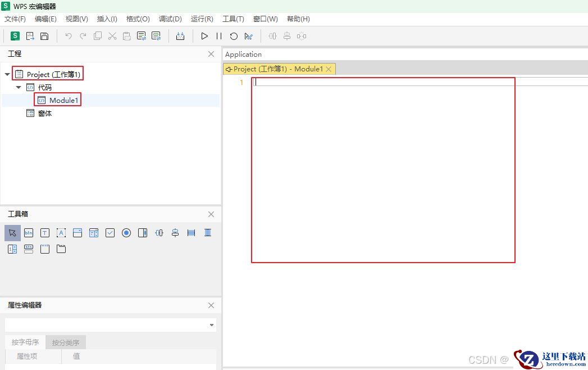Click the Copy icon in the toolbar
The width and height of the screenshot is (588, 370).
98,36
